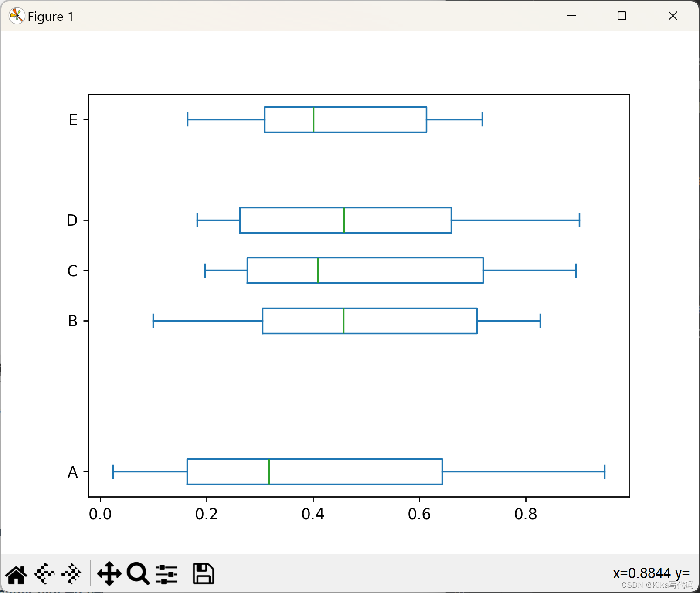Save the figure with the floppy icon
This screenshot has height=593, width=700.
tap(203, 574)
